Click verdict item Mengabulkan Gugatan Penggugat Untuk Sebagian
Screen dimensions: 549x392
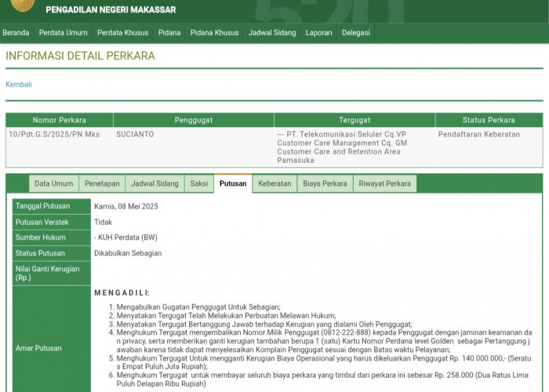pos(198,307)
